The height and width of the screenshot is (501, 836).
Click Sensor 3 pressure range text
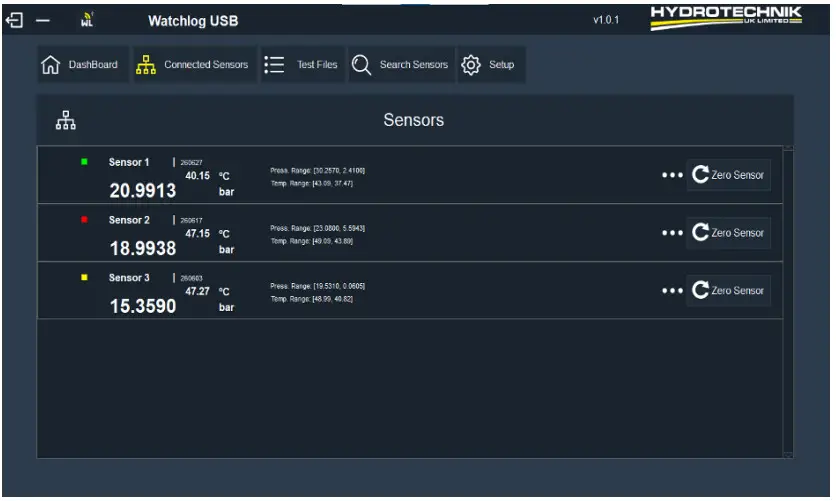pos(317,286)
